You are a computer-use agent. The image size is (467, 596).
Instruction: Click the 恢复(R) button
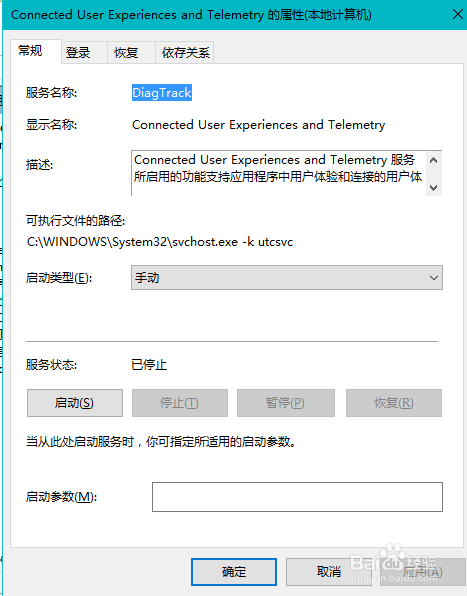point(394,403)
